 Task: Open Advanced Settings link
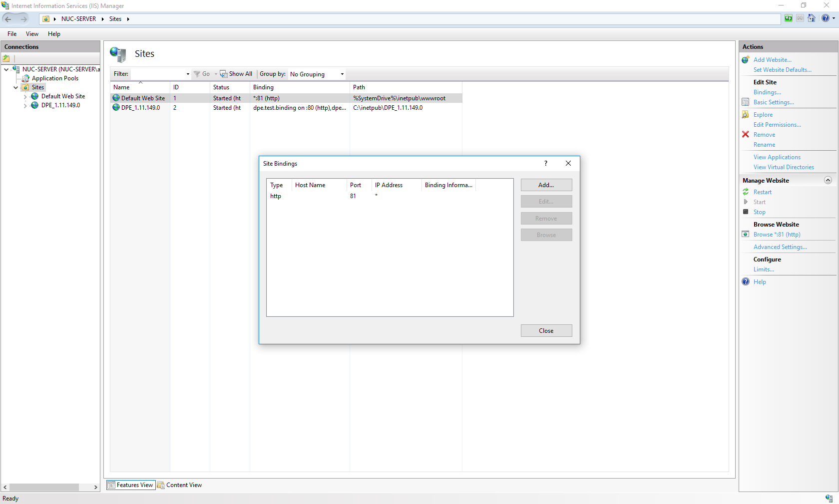coord(780,247)
